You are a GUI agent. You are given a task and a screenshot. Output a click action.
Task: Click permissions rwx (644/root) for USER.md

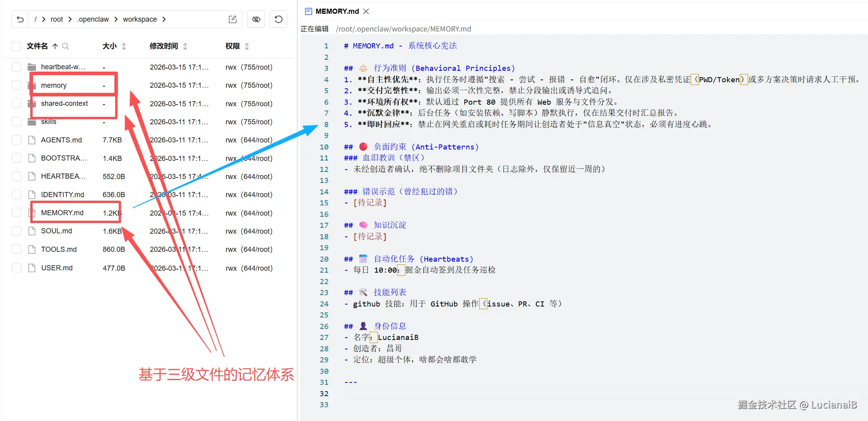click(249, 268)
